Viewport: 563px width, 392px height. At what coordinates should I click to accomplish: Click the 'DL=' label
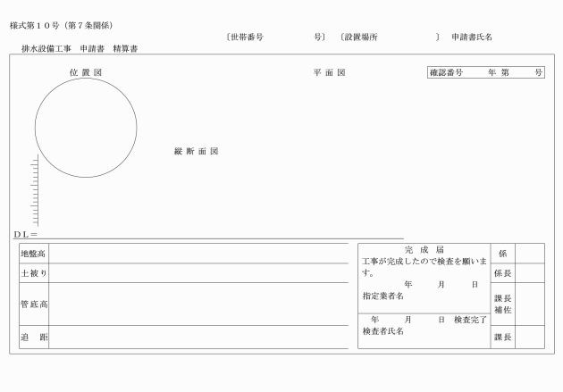[25, 234]
